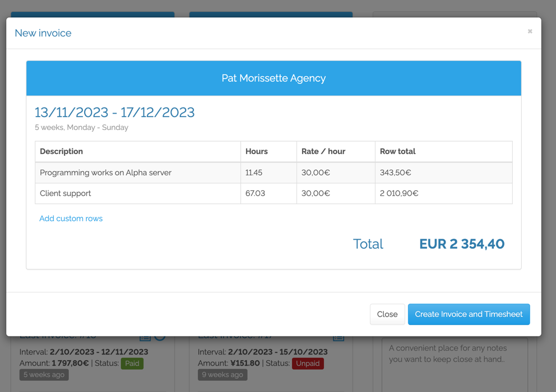Click the Client support description cell
Screen dimensions: 556x392
[x=64, y=194]
